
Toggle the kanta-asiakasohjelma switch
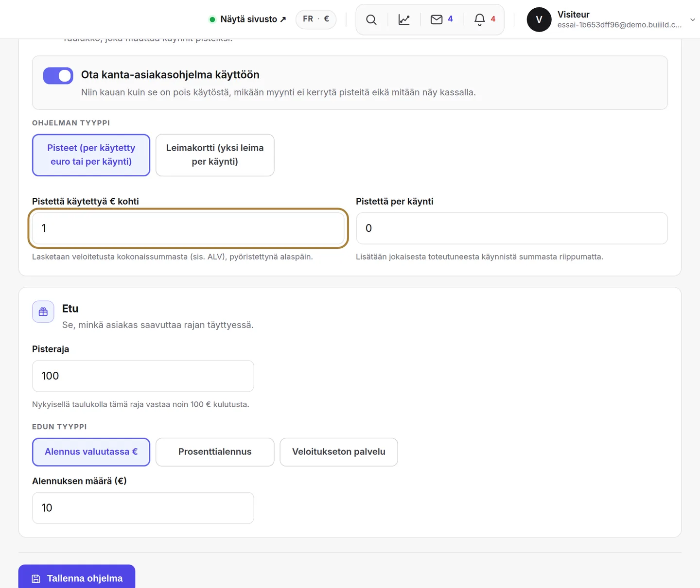pyautogui.click(x=58, y=76)
